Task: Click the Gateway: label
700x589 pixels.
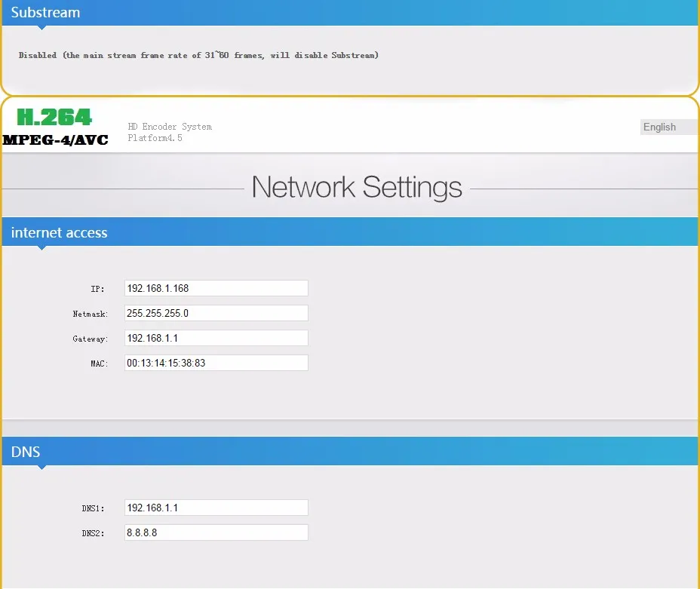Action: (x=91, y=339)
